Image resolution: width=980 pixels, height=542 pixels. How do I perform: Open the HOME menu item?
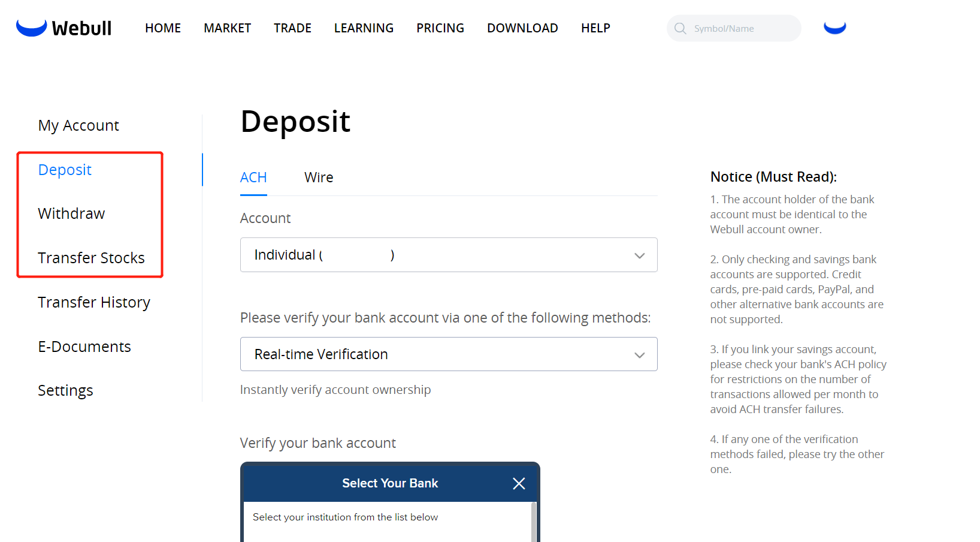tap(163, 28)
